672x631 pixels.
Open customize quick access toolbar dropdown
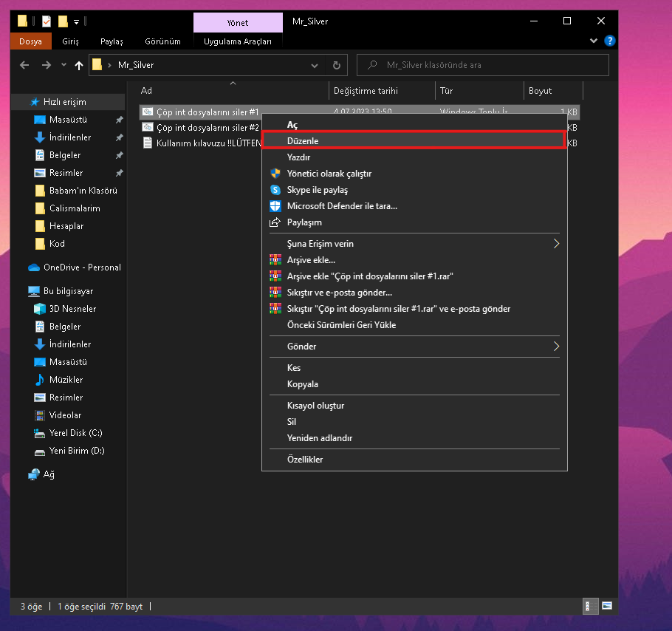point(76,22)
